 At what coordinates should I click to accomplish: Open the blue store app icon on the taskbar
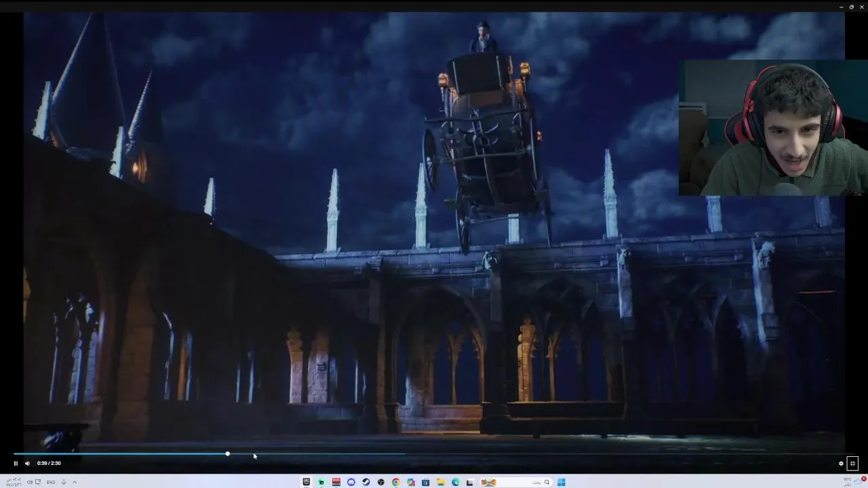pyautogui.click(x=426, y=482)
